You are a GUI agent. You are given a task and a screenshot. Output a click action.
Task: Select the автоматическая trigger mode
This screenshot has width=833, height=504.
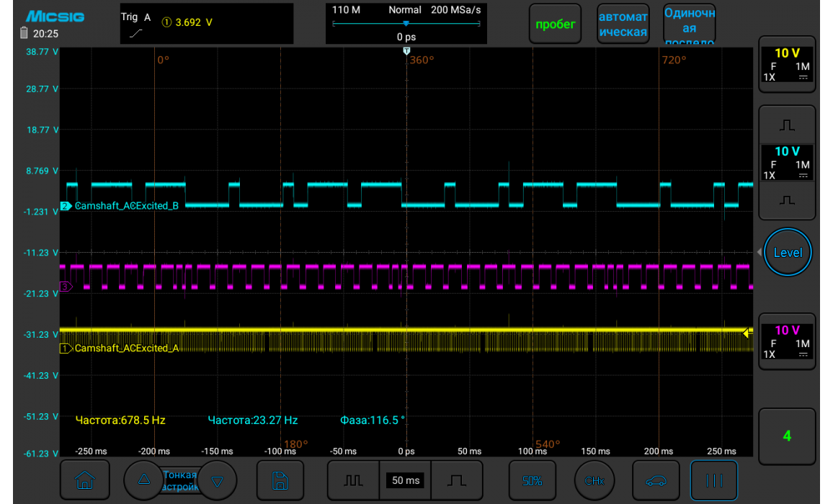(623, 24)
